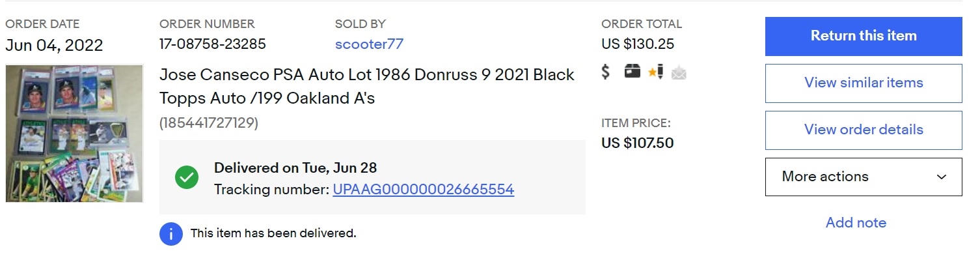Click the item ID (185441727129)
980x277 pixels.
(209, 123)
